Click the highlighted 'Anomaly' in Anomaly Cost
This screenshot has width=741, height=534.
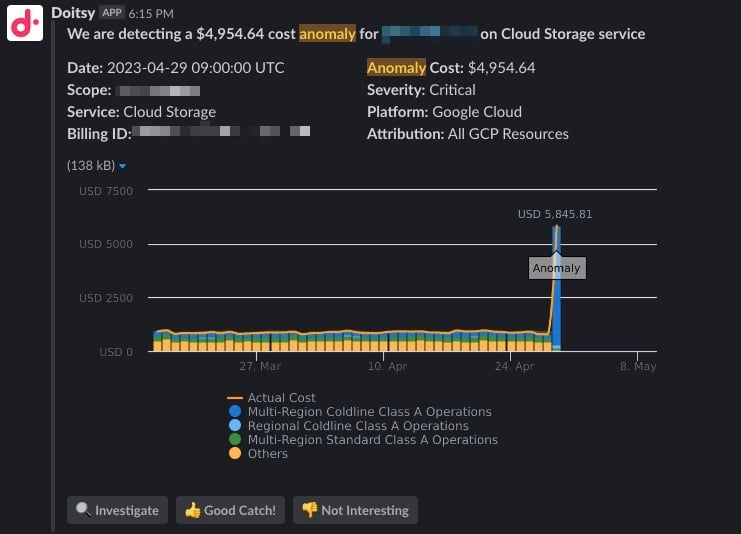(x=396, y=68)
